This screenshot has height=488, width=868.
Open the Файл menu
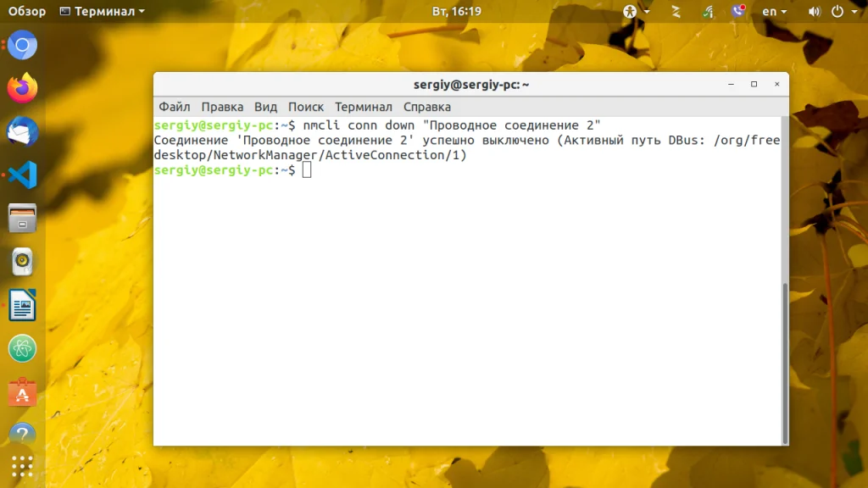175,107
